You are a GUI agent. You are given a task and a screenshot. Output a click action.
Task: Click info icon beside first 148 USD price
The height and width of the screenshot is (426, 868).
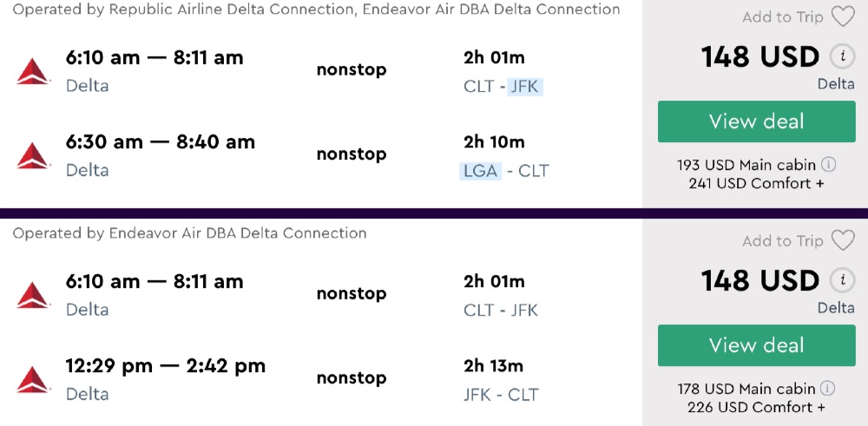click(x=840, y=57)
